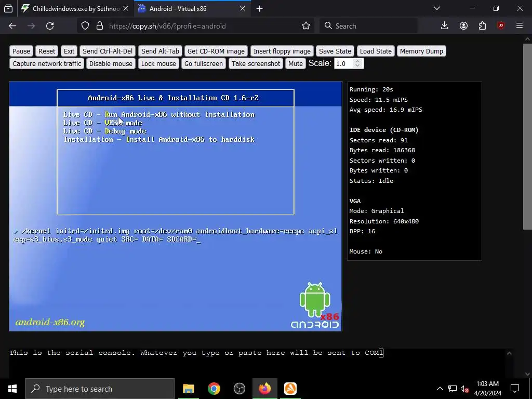532x399 pixels.
Task: Click the Resolution: 640x480 text
Action: [x=384, y=221]
